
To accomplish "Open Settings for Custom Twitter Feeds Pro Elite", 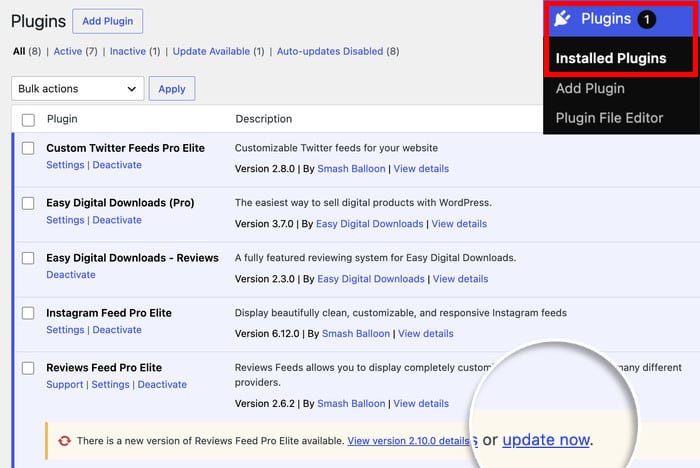I will 65,165.
